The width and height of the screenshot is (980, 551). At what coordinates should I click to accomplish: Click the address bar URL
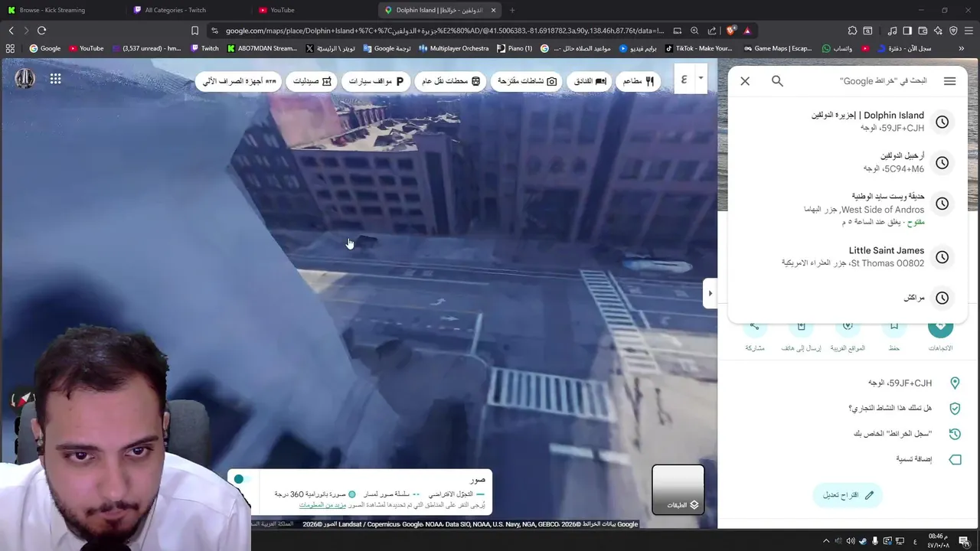pyautogui.click(x=444, y=31)
